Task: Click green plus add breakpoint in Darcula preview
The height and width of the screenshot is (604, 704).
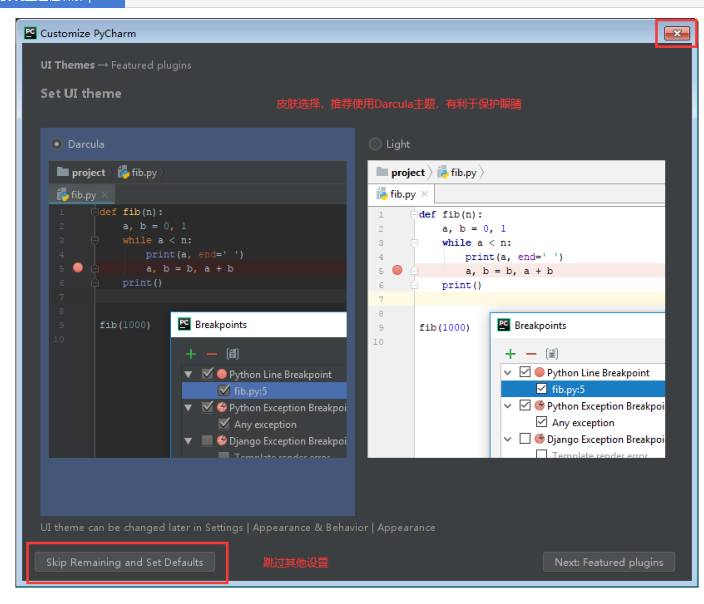Action: pyautogui.click(x=191, y=354)
